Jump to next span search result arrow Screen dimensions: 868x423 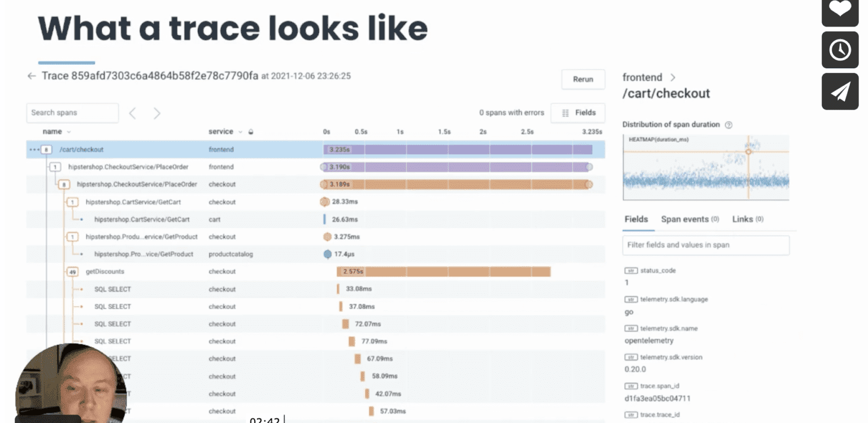pyautogui.click(x=157, y=114)
